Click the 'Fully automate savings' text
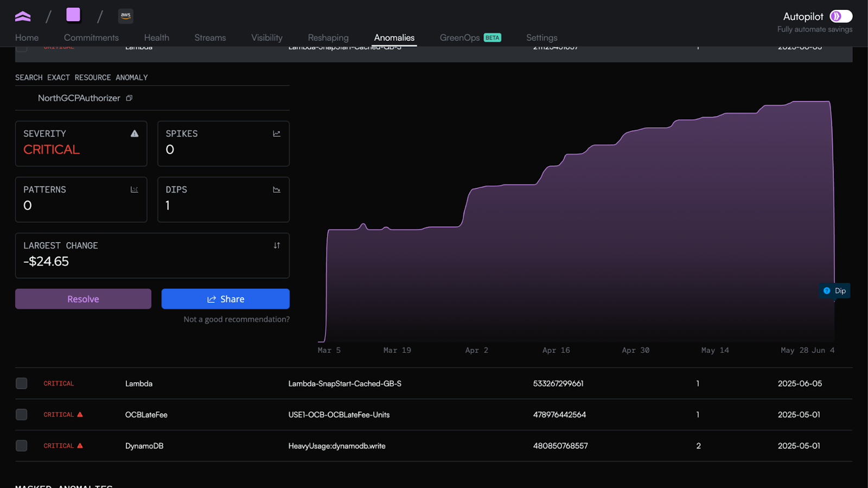Screen dimensions: 868x488 (x=815, y=29)
